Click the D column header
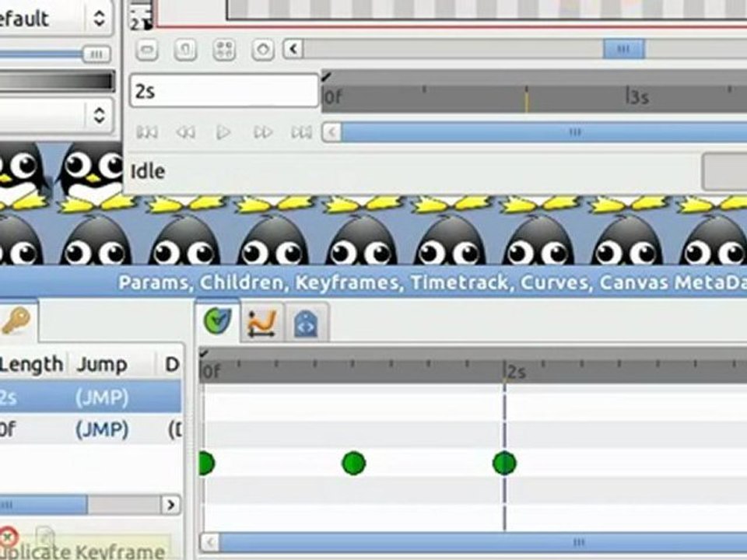This screenshot has height=560, width=747. click(x=171, y=364)
